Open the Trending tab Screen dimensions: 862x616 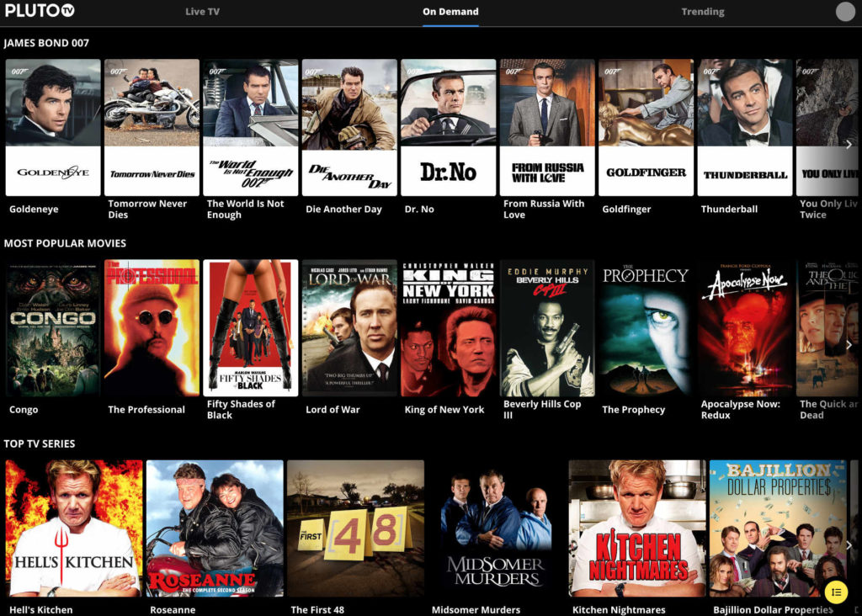click(702, 12)
